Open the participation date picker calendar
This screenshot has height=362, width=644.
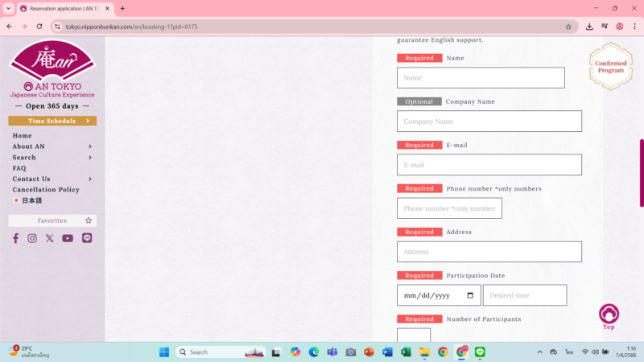[470, 295]
